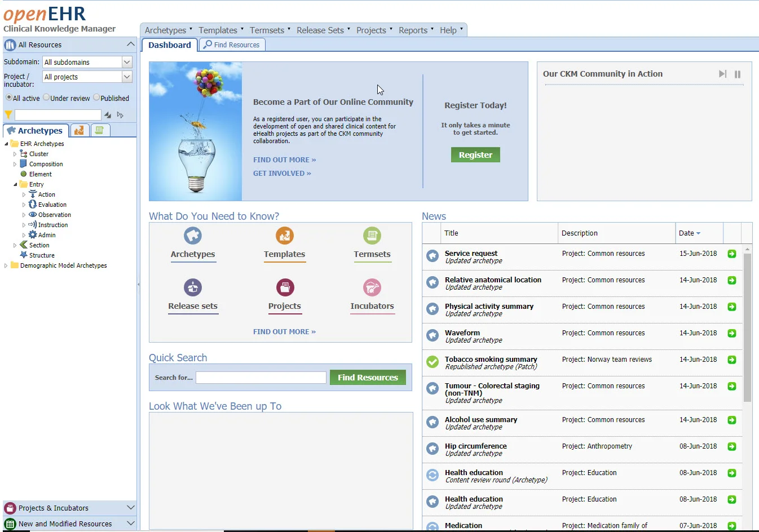Open the Service request news title

point(471,254)
